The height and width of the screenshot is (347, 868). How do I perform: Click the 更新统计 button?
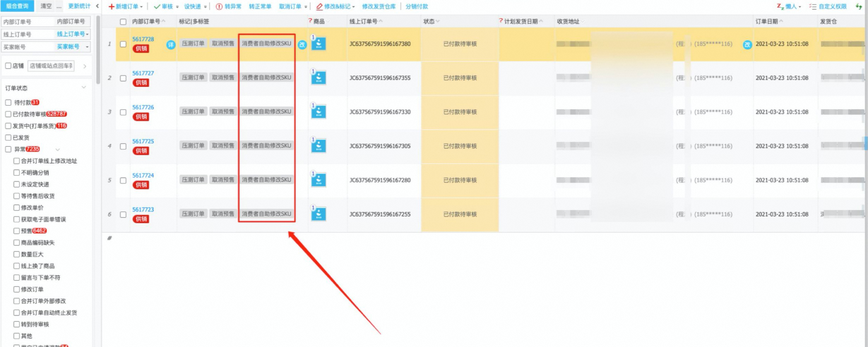[x=79, y=6]
